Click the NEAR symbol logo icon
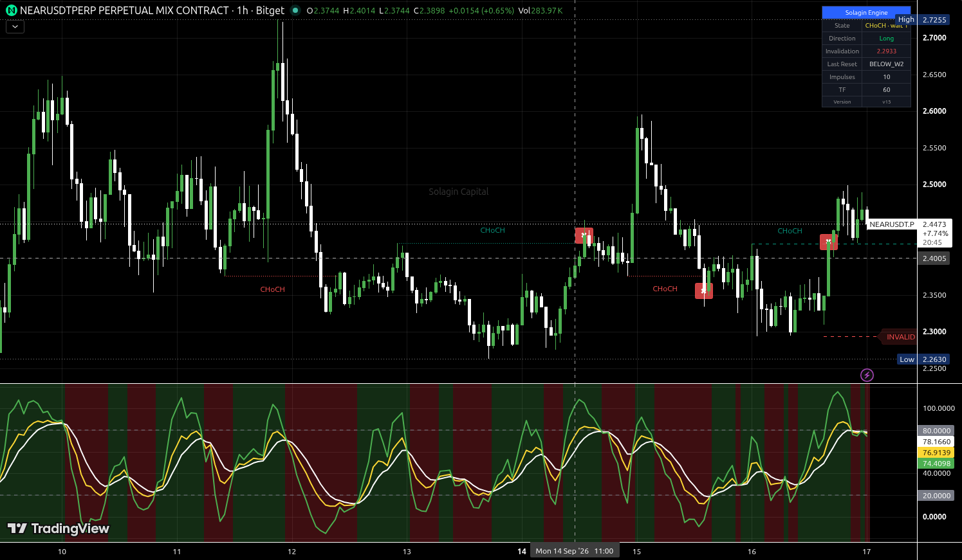The width and height of the screenshot is (962, 560). click(x=12, y=10)
